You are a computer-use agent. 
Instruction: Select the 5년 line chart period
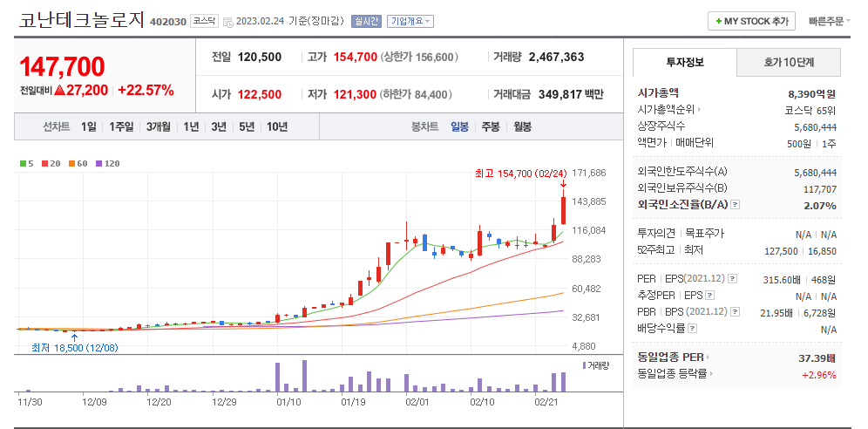(247, 126)
